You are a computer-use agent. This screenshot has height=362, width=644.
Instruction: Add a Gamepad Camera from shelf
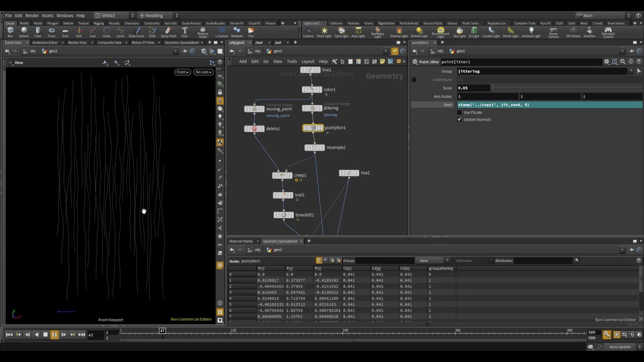[608, 33]
